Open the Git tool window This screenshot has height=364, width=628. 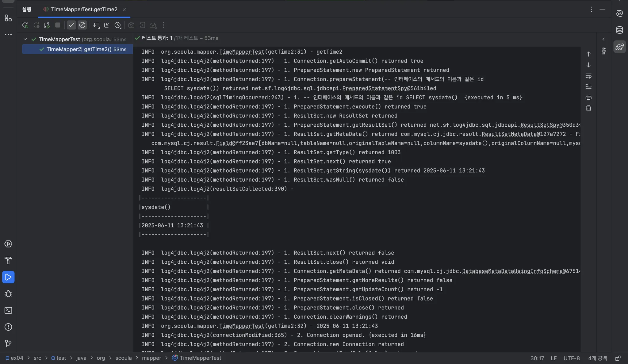point(8,343)
